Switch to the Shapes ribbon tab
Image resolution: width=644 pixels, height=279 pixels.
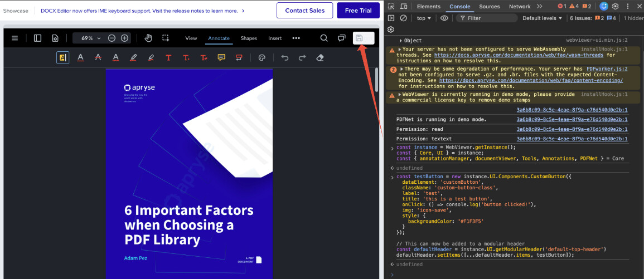[249, 38]
